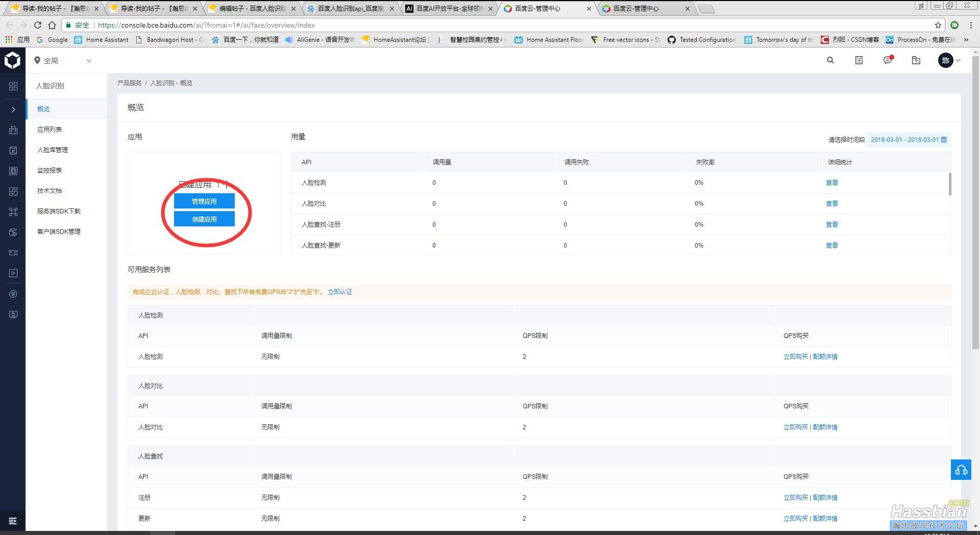This screenshot has width=980, height=535.
Task: Click the 创建应用 button
Action: coord(204,219)
